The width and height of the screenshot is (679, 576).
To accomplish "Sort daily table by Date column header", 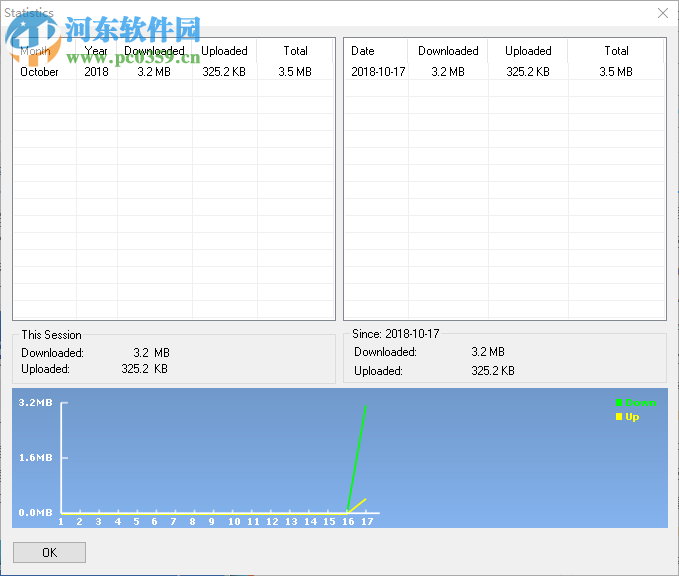I will pos(363,51).
